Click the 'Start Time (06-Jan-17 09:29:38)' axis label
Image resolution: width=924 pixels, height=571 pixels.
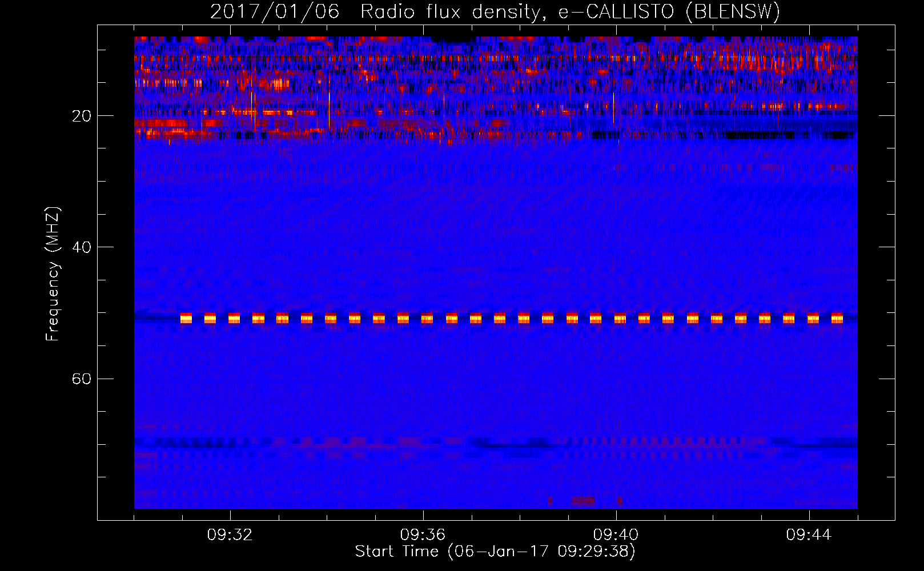[495, 552]
